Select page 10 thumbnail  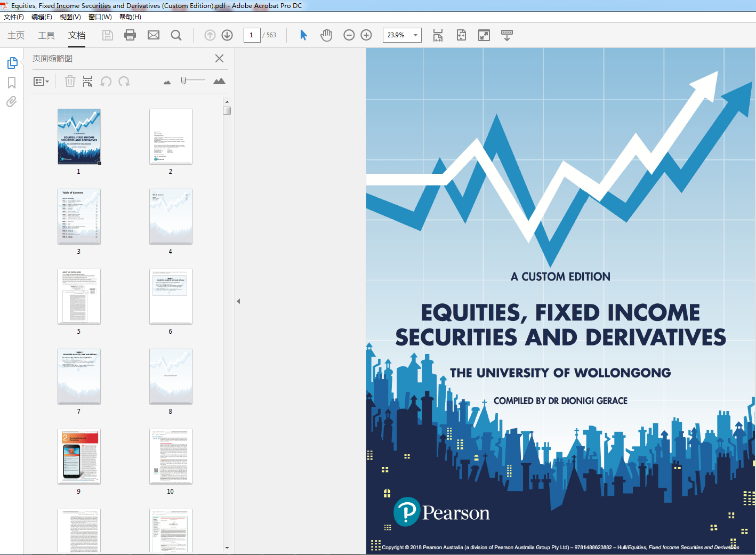tap(171, 456)
